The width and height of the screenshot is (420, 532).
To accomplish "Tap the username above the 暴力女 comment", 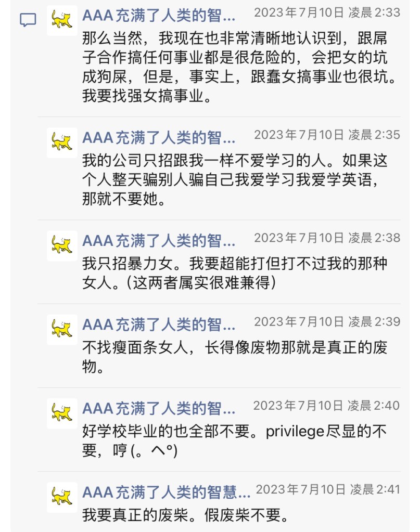I will (x=159, y=241).
